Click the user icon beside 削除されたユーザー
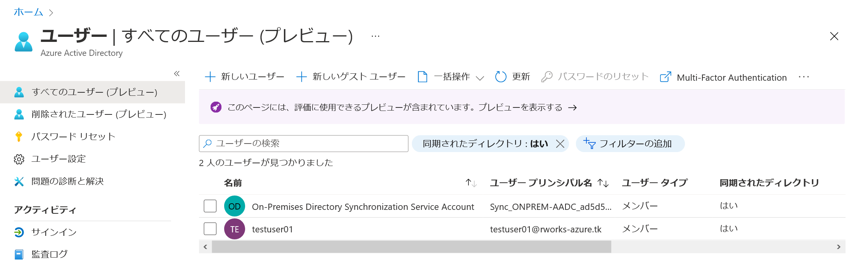Image resolution: width=868 pixels, height=270 pixels. (x=19, y=114)
